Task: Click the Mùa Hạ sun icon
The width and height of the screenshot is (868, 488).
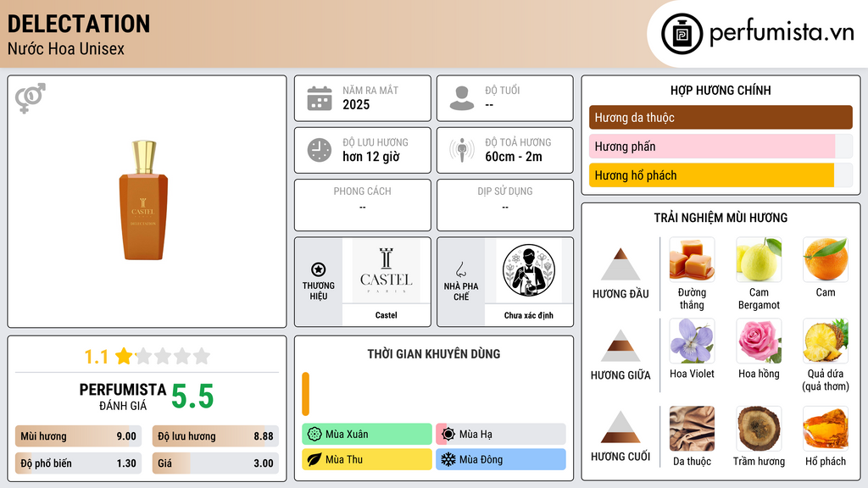Action: click(448, 435)
